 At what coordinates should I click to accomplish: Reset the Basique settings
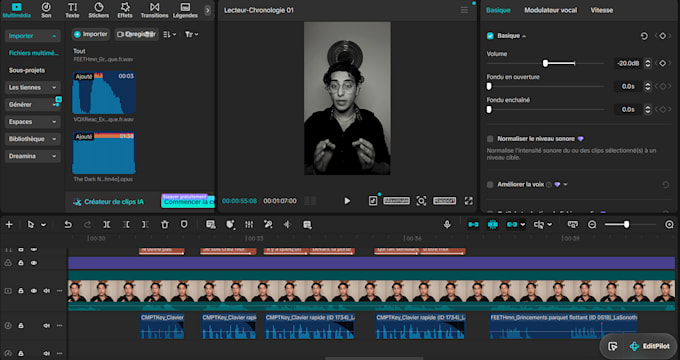644,36
